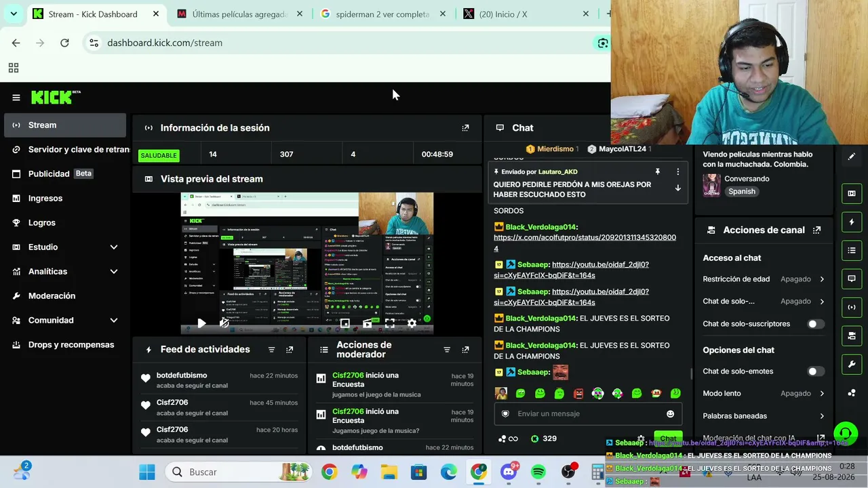Screen dimensions: 868x488
Task: Toggle Chat de solo-suscriptores switch
Action: pyautogui.click(x=816, y=324)
